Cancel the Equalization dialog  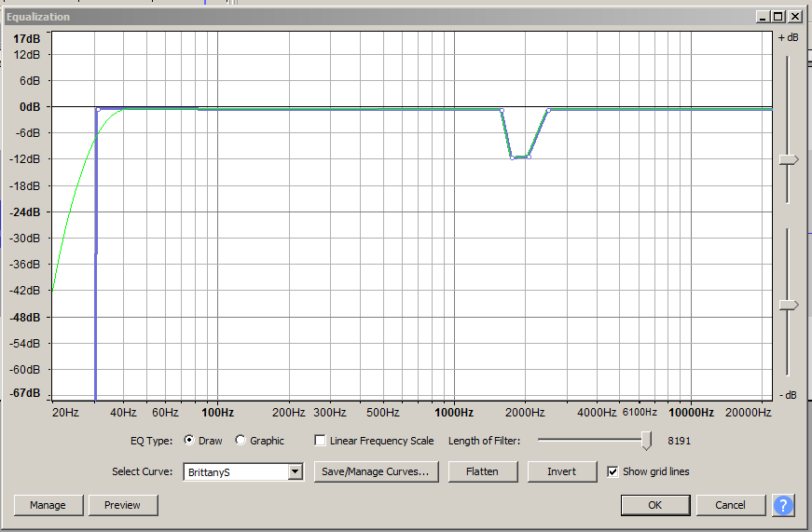click(730, 505)
